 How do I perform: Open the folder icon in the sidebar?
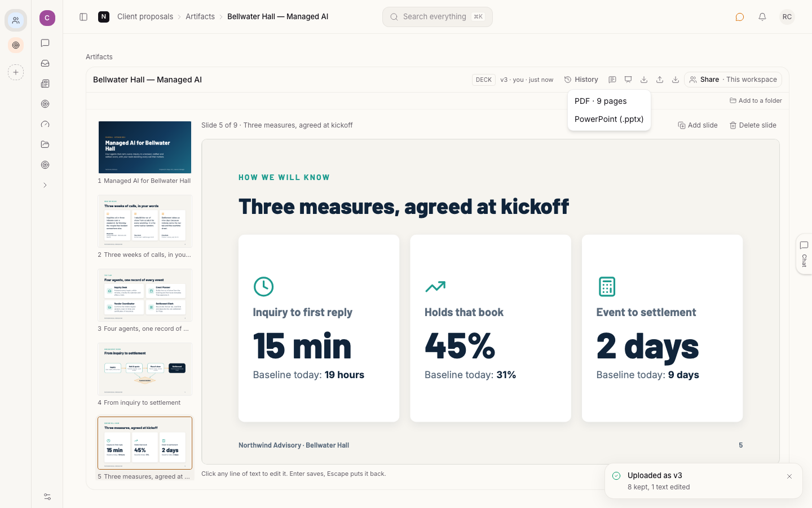coord(45,144)
